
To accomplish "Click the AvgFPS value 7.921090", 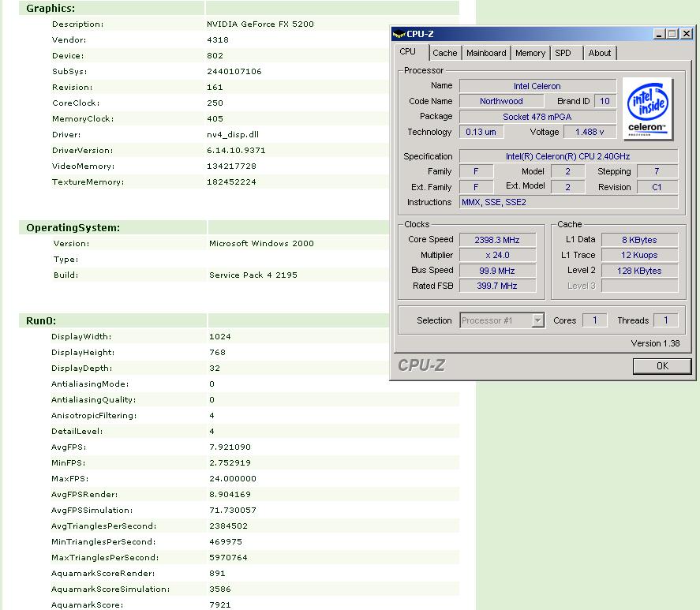I will pyautogui.click(x=230, y=447).
